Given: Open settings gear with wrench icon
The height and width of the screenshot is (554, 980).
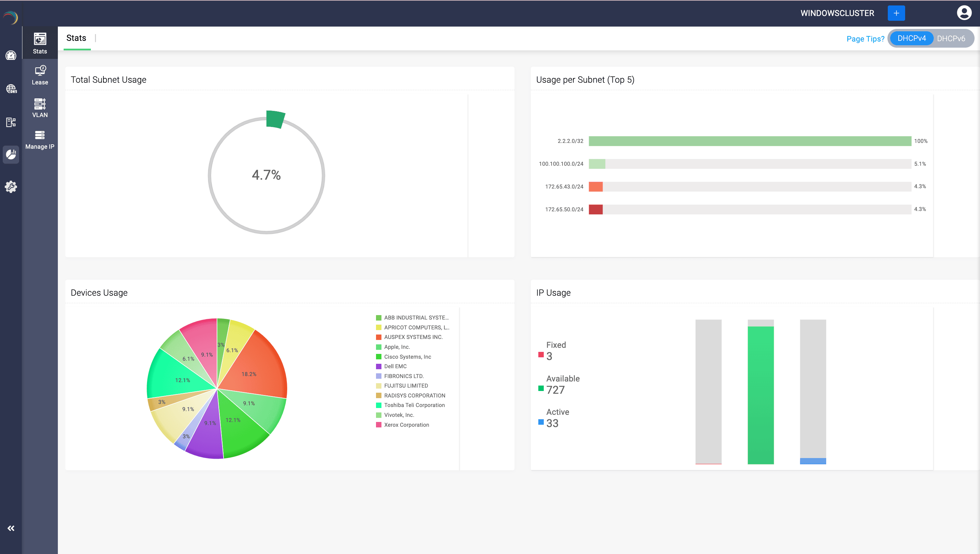Looking at the screenshot, I should point(11,187).
